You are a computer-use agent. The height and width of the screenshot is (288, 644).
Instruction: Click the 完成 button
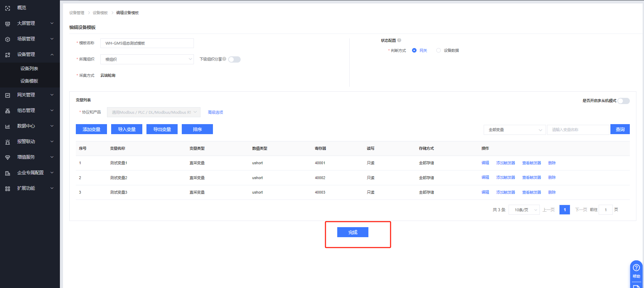pyautogui.click(x=352, y=232)
